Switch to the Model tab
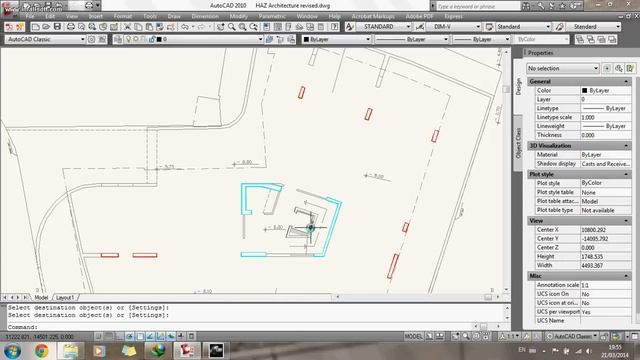The width and height of the screenshot is (640, 360). [x=41, y=298]
